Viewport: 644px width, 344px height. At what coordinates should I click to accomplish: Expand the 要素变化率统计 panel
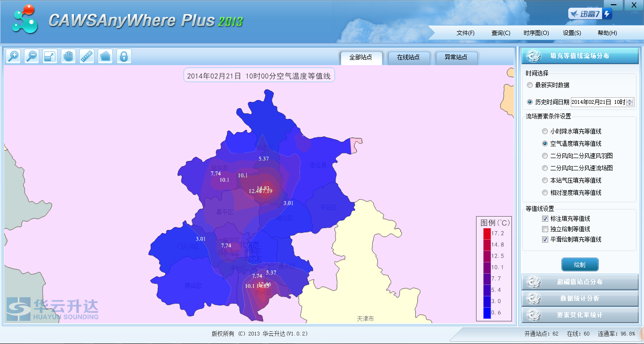(x=580, y=315)
